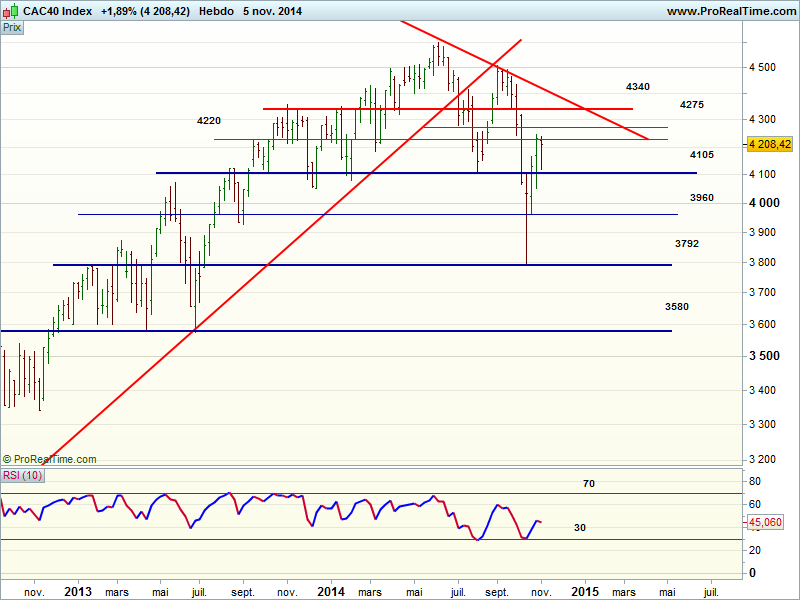Select the Prix panel label

[12, 28]
